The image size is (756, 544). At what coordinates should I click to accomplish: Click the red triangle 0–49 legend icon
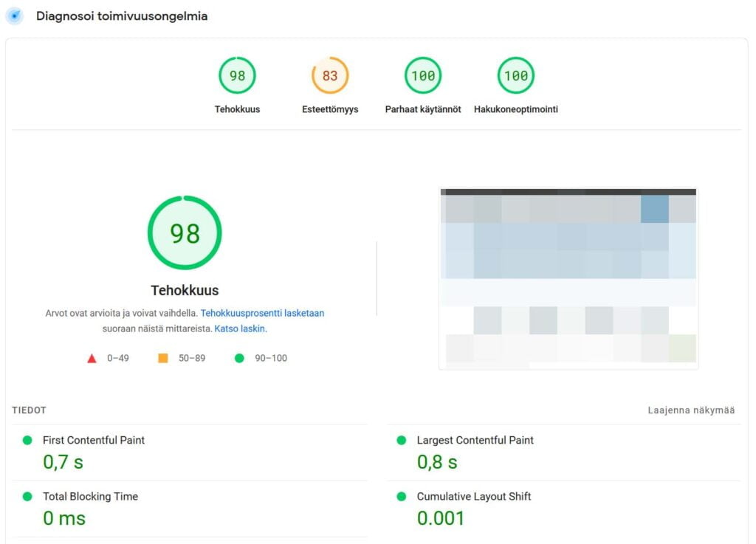[92, 359]
